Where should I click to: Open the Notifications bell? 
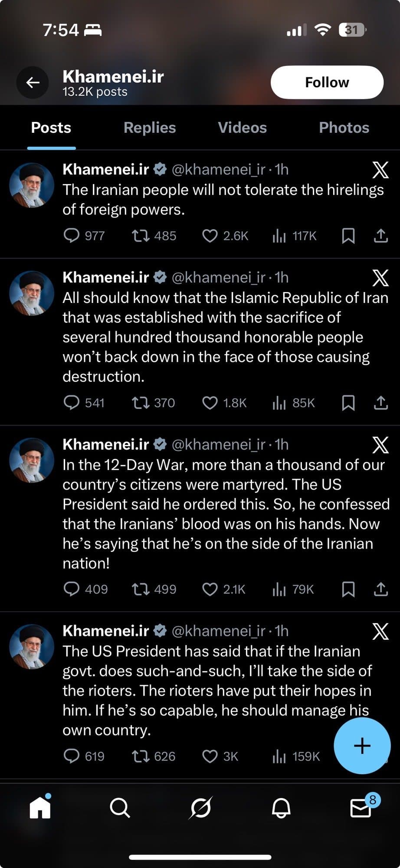click(281, 808)
